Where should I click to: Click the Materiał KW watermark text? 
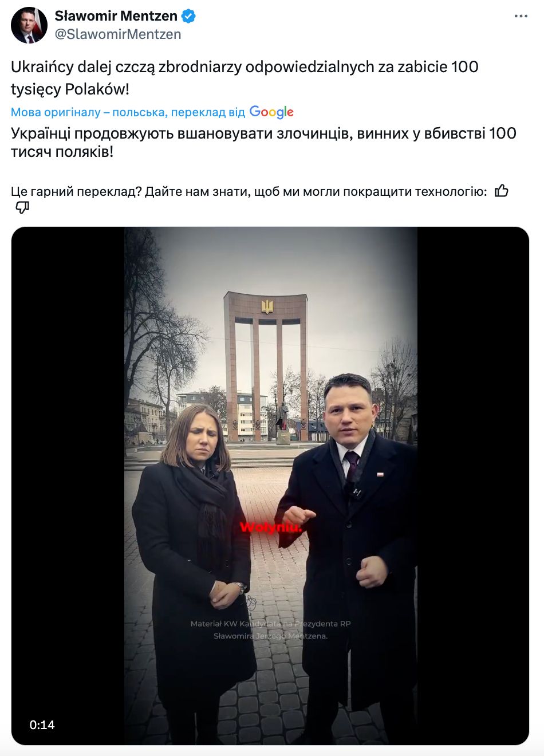270,629
